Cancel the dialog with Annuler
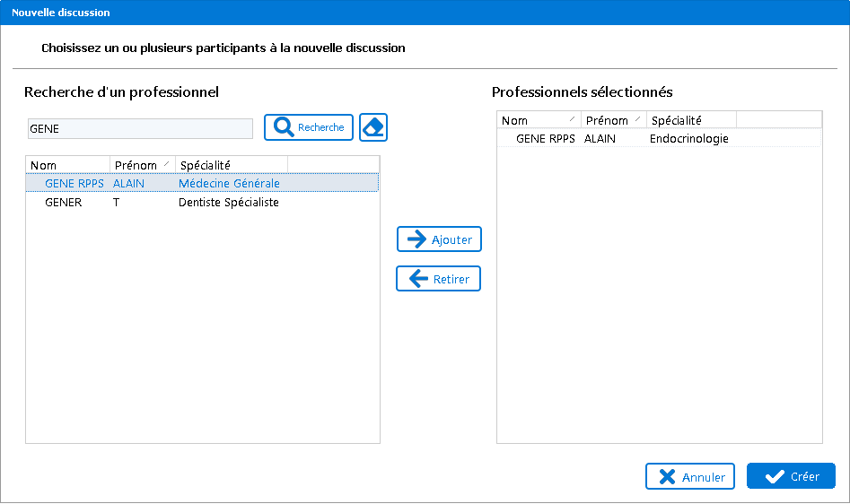Image resolution: width=850 pixels, height=504 pixels. [x=690, y=477]
